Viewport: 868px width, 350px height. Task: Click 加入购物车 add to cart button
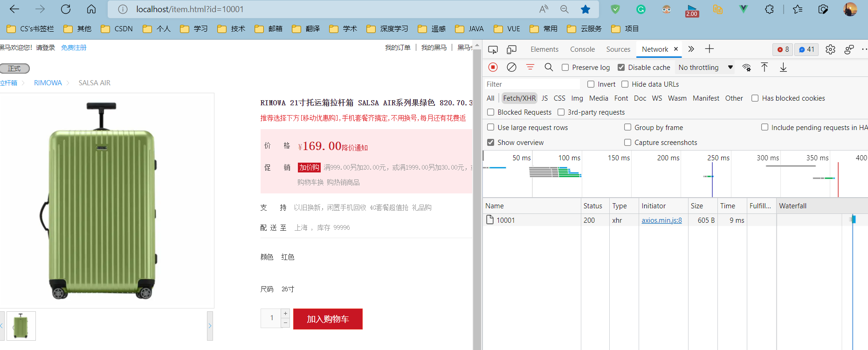coord(328,319)
